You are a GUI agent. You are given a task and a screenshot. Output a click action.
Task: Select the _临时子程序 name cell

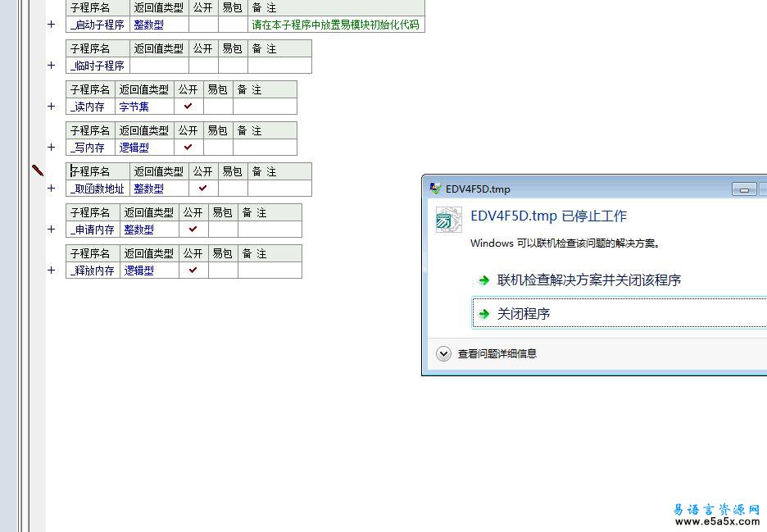[98, 65]
